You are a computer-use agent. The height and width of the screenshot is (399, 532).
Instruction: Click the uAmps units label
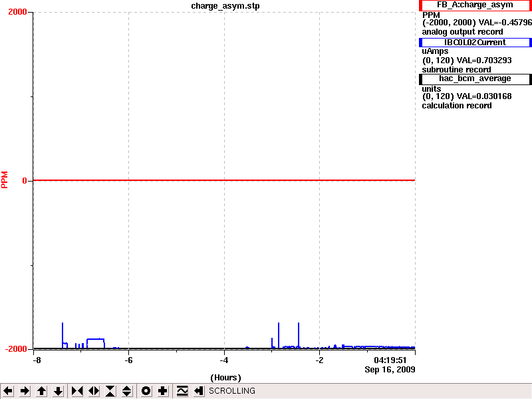click(x=436, y=51)
